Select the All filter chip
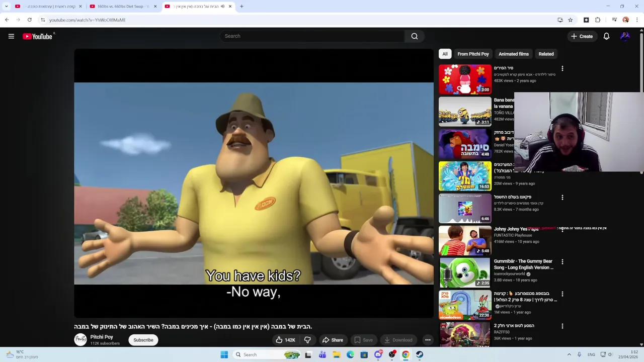This screenshot has width=644, height=362. pos(445,54)
